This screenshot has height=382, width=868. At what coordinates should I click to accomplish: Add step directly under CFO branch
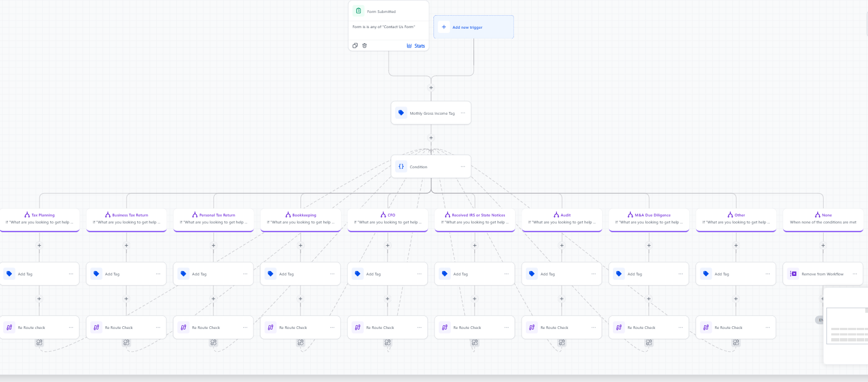tap(388, 246)
